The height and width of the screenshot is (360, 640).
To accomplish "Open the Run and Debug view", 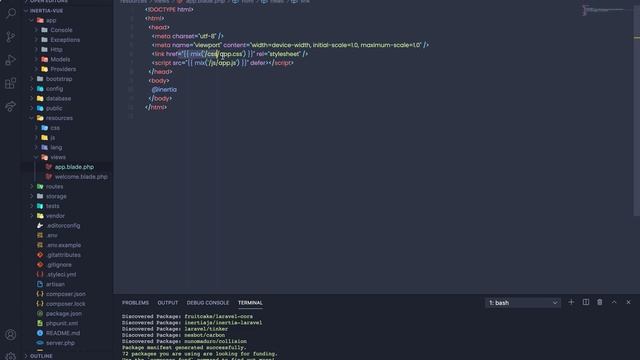I will [11, 60].
